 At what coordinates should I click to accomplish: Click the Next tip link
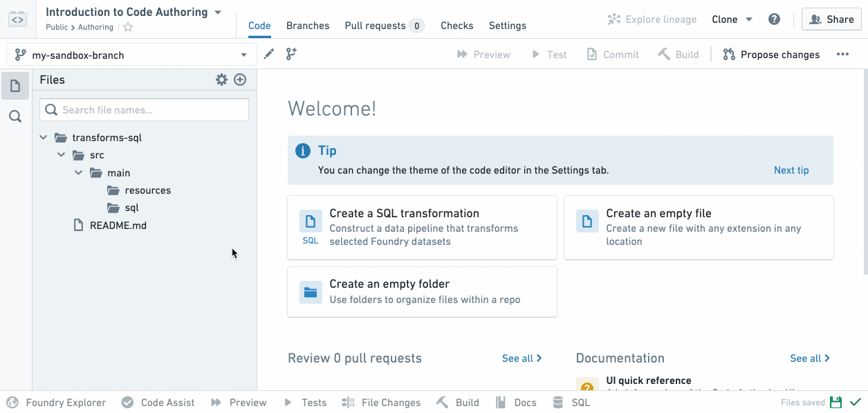791,170
